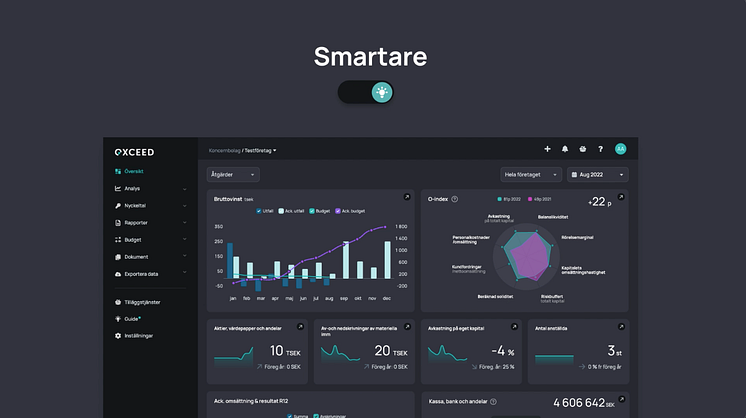The width and height of the screenshot is (746, 418).
Task: Click the Exceed logo
Action: [134, 151]
